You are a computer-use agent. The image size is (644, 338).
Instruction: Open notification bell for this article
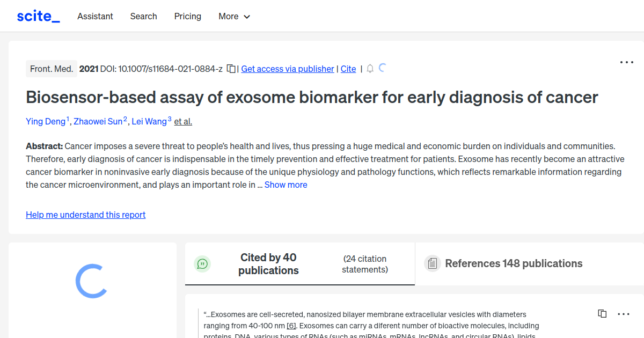(x=370, y=69)
